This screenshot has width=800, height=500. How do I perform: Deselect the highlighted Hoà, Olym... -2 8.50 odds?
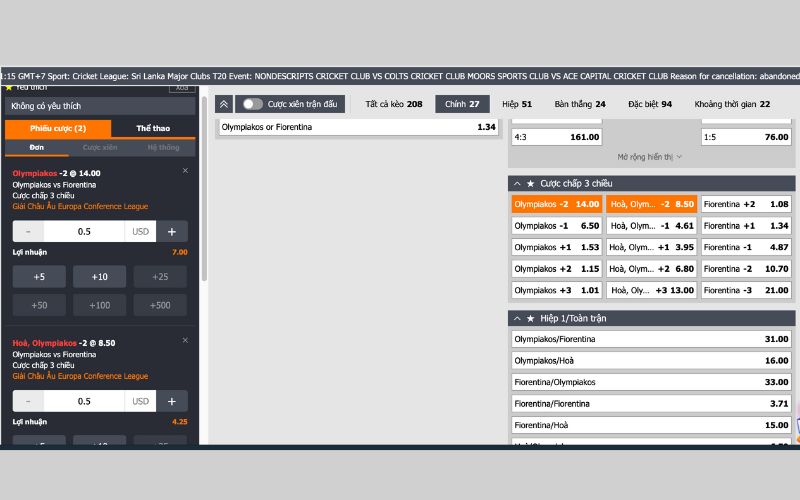pyautogui.click(x=651, y=204)
